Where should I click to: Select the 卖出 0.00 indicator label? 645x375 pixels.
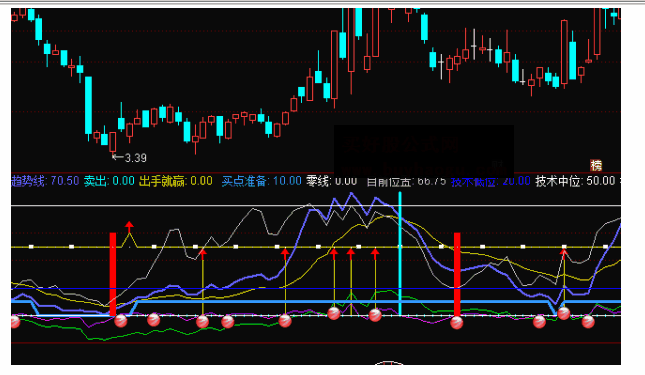(x=109, y=181)
